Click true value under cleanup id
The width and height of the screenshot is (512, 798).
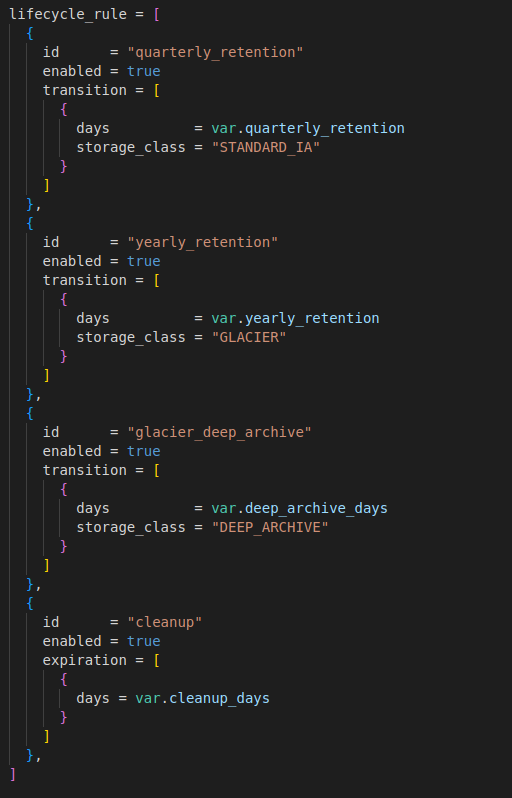[x=144, y=641]
